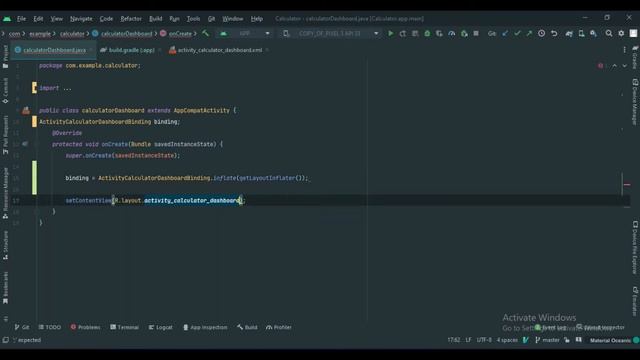Open Bookmarks sidebar panel
Screen dimensions: 640x360
5,288
